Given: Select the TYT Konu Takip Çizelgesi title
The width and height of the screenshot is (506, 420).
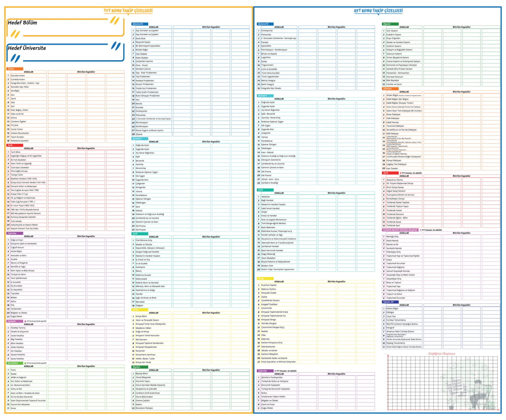Looking at the screenshot, I should coord(128,11).
